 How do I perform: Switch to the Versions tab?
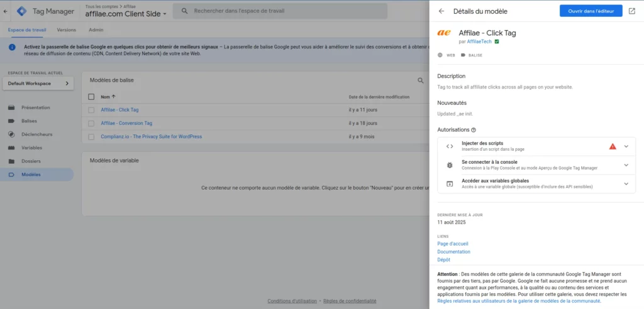tap(66, 30)
